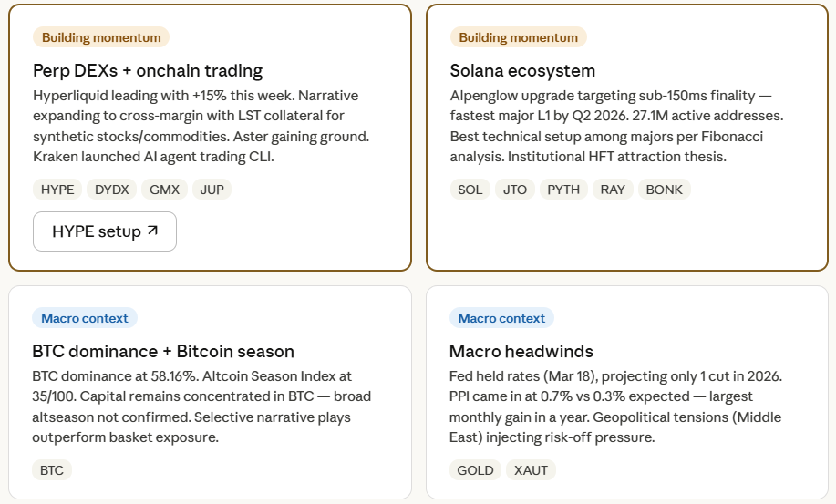This screenshot has height=504, width=836.
Task: Click the arrow icon beside HYPE setup
Action: click(152, 231)
